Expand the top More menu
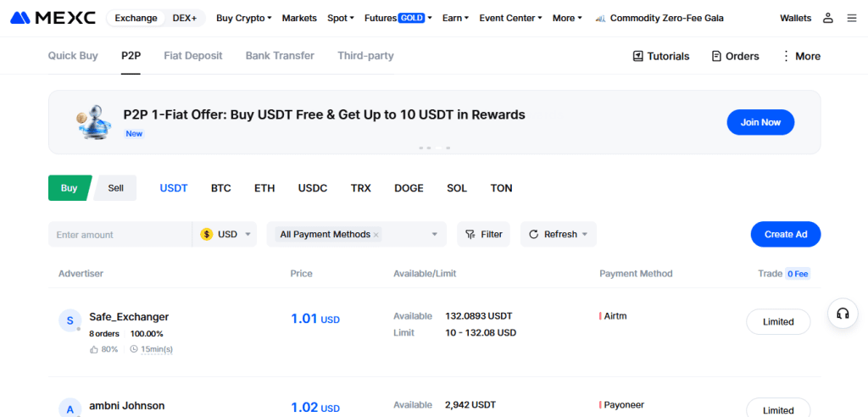This screenshot has width=868, height=417. pyautogui.click(x=567, y=18)
